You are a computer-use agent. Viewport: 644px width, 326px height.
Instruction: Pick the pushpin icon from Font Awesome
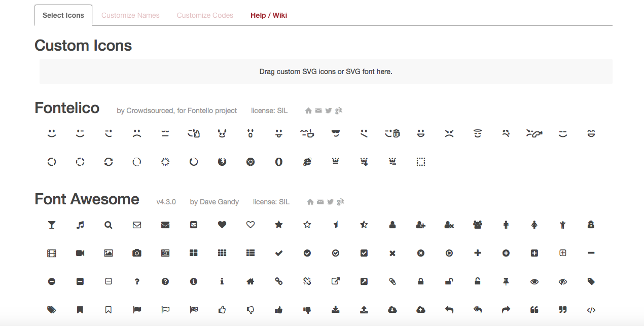[x=506, y=281]
